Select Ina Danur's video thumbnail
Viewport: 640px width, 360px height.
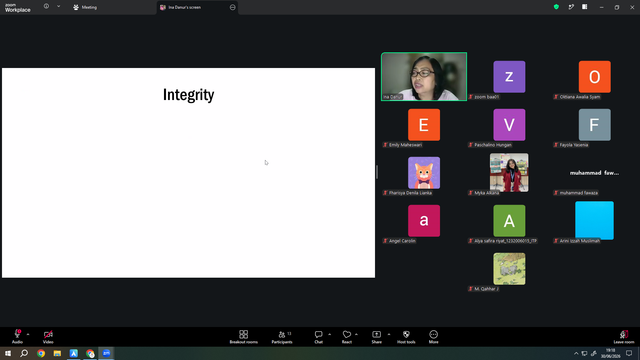tap(424, 76)
